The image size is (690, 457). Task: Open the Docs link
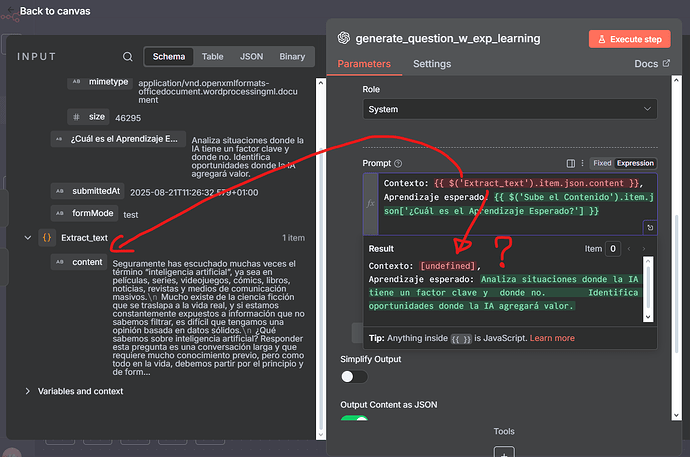click(652, 64)
